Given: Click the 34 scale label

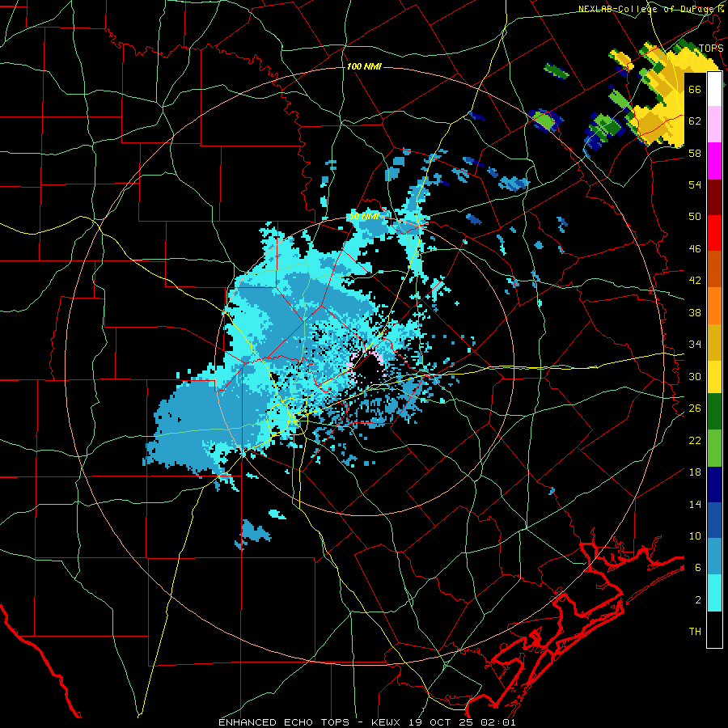Looking at the screenshot, I should click(695, 345).
